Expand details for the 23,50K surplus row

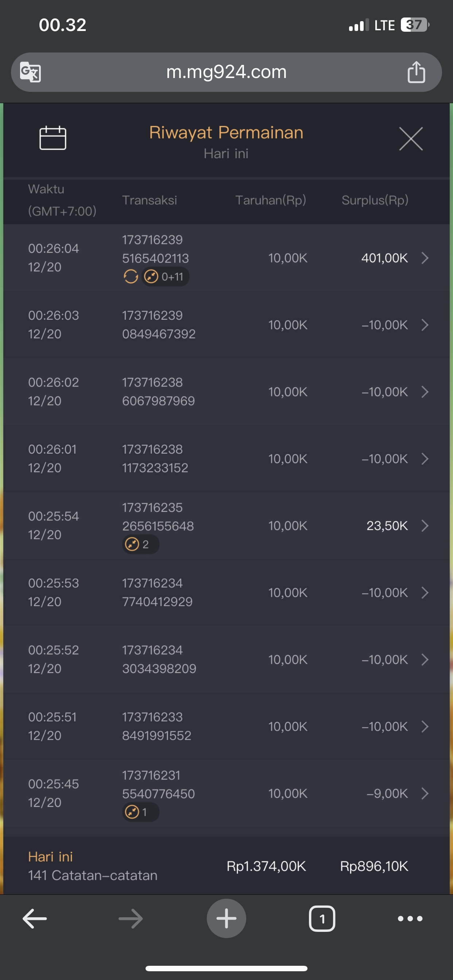[x=425, y=526]
